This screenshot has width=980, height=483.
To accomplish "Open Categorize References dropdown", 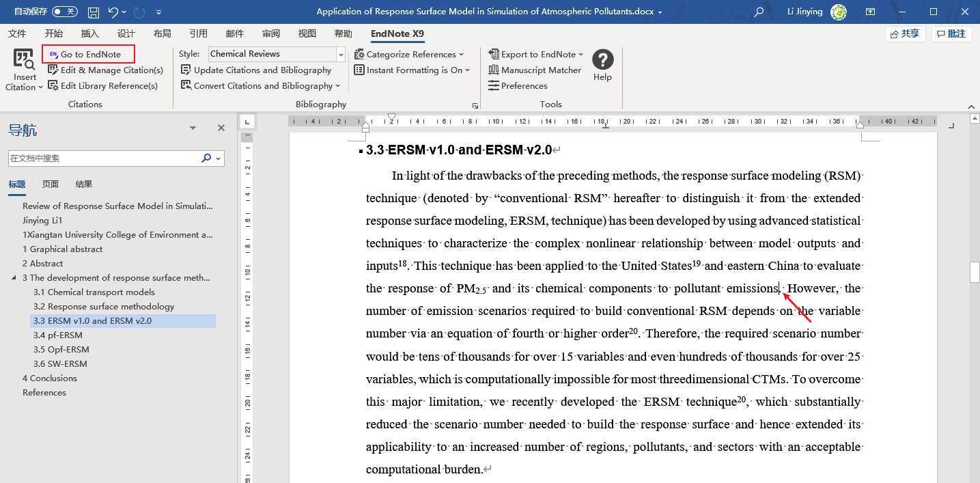I will click(x=408, y=54).
